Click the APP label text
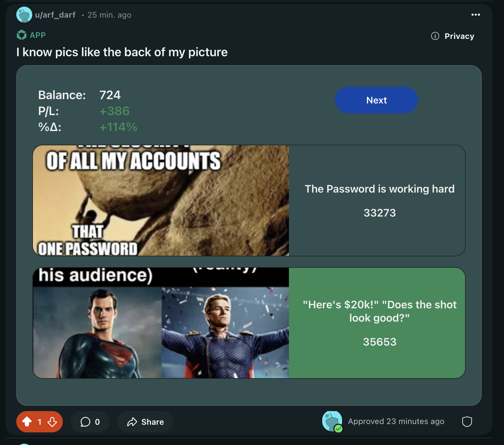The width and height of the screenshot is (504, 445). click(x=38, y=35)
